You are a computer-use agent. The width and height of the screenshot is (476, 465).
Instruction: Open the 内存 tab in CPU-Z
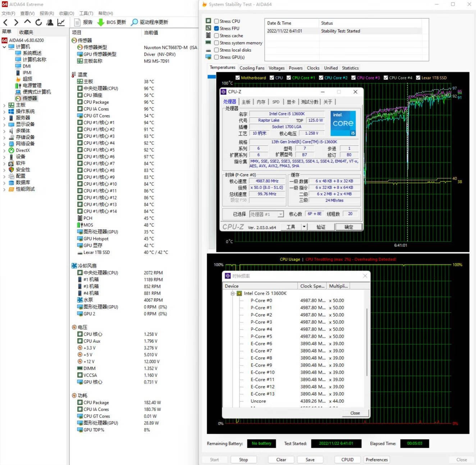click(261, 102)
